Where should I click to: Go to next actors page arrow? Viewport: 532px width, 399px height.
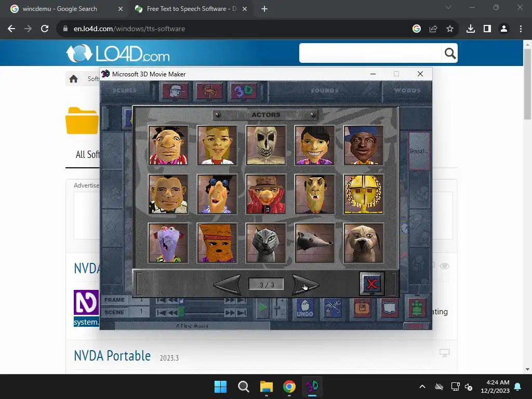[305, 285]
